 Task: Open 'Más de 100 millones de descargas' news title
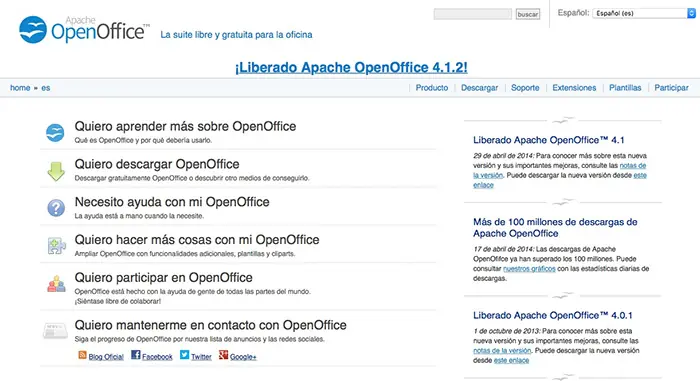[x=555, y=228]
